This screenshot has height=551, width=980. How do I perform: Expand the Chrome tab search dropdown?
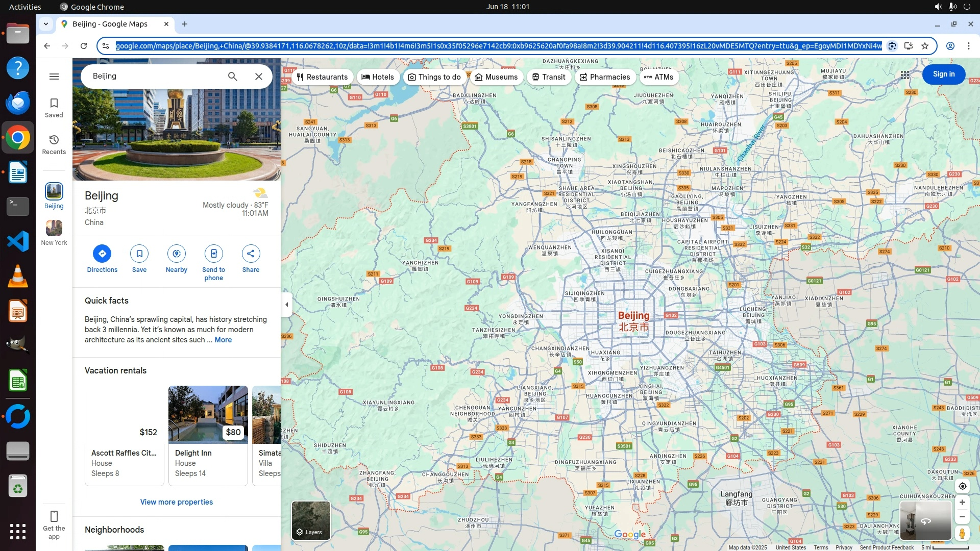(46, 24)
